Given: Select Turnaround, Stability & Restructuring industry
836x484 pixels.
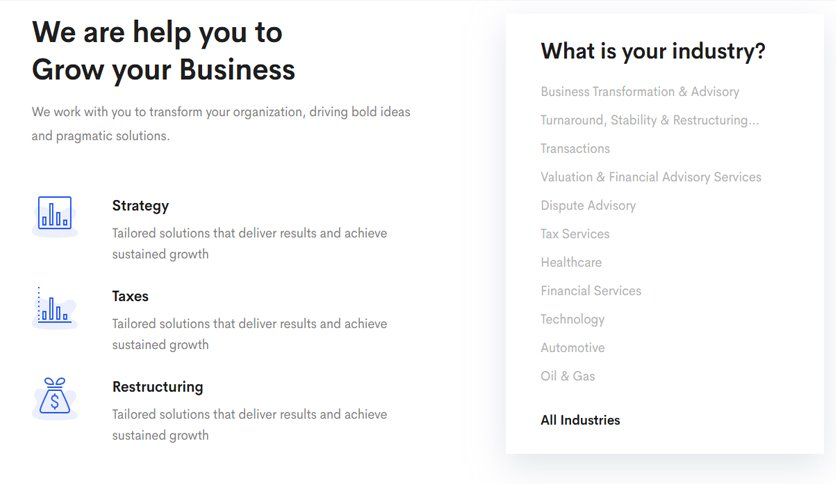Looking at the screenshot, I should (649, 120).
